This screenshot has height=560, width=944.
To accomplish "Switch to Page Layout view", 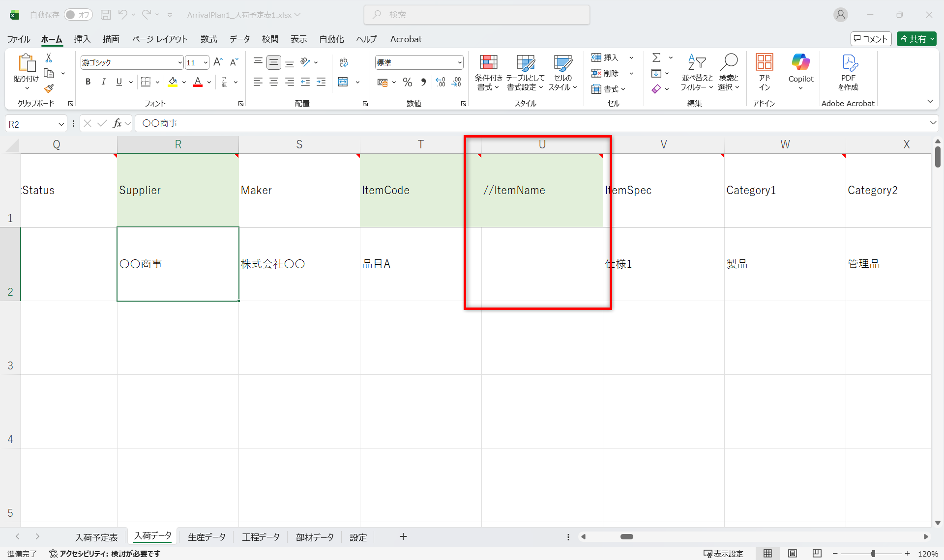I will tap(792, 554).
